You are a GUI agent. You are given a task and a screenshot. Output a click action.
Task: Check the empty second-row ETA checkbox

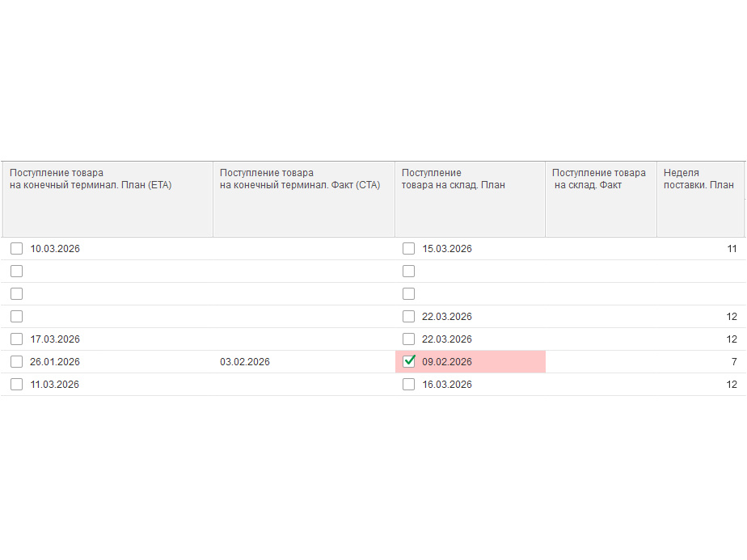coord(17,271)
